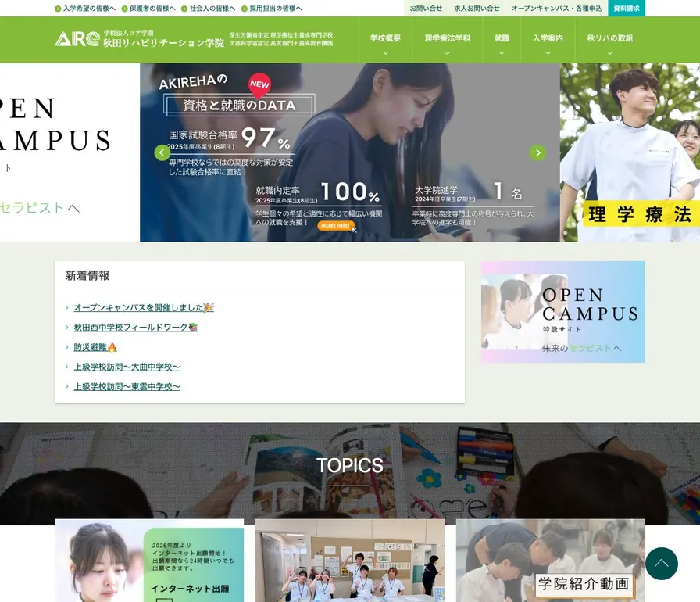This screenshot has height=602, width=700.
Task: Open 就職 navigation menu
Action: click(x=502, y=38)
